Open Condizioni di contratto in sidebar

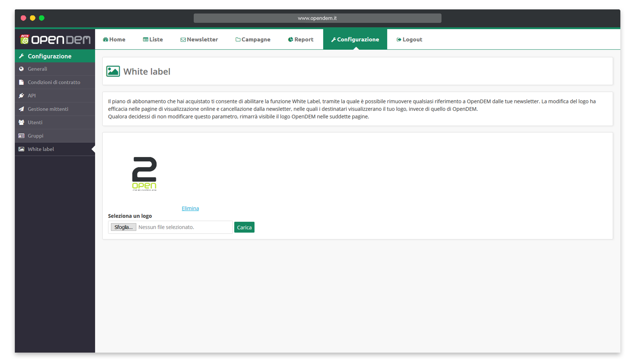(55, 82)
